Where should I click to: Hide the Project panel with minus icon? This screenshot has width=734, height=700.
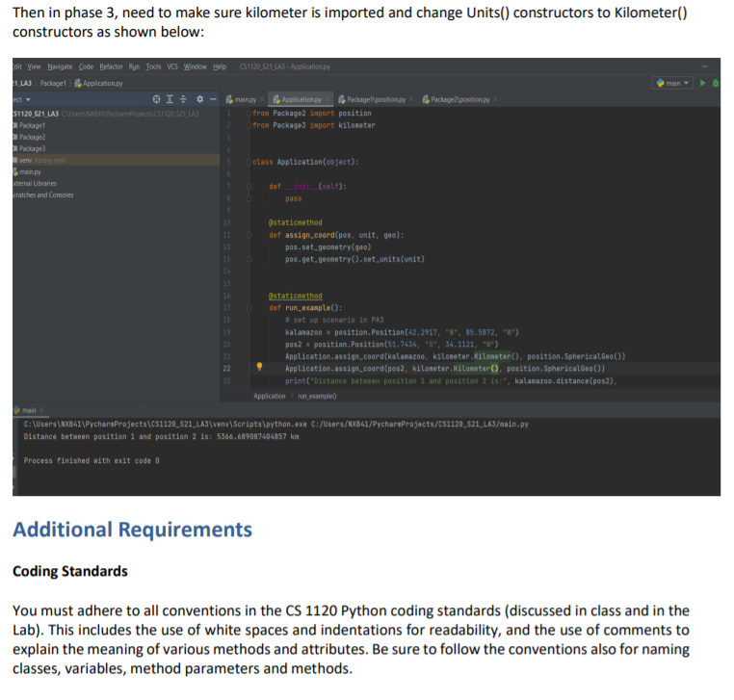pos(213,99)
